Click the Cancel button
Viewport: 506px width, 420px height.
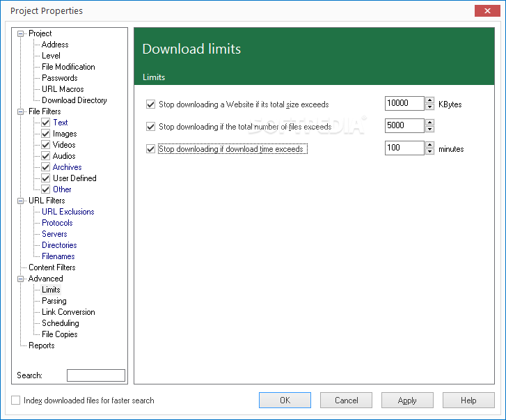click(x=346, y=400)
